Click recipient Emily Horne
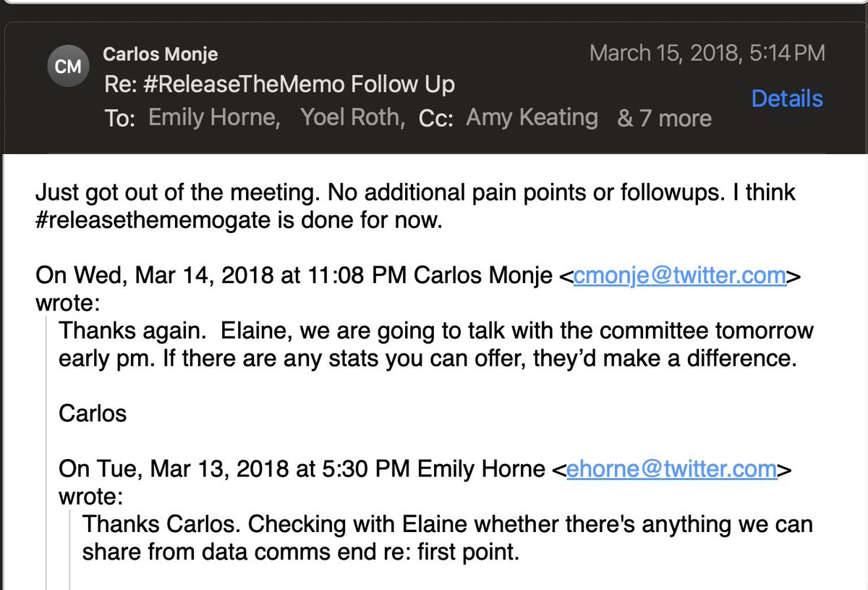 (214, 118)
